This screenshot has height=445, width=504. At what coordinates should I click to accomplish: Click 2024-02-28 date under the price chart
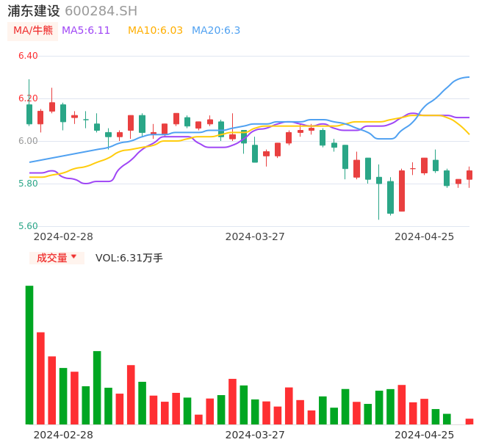click(63, 236)
